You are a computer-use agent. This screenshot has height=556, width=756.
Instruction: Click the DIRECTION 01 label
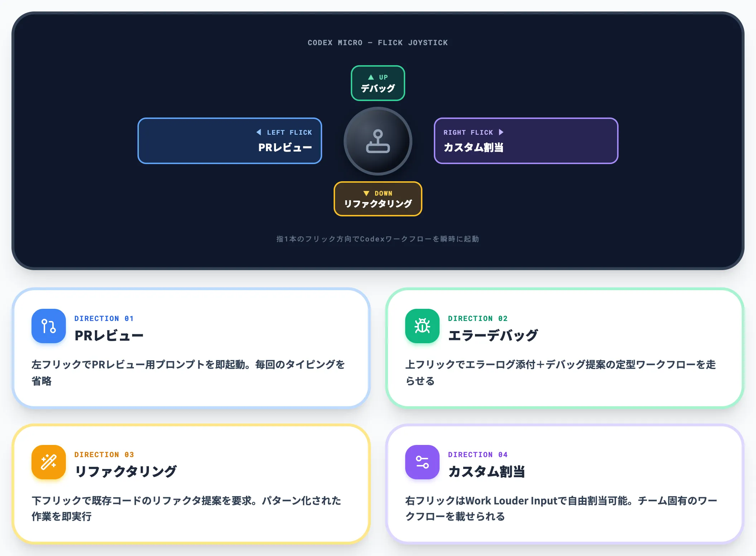click(x=104, y=318)
